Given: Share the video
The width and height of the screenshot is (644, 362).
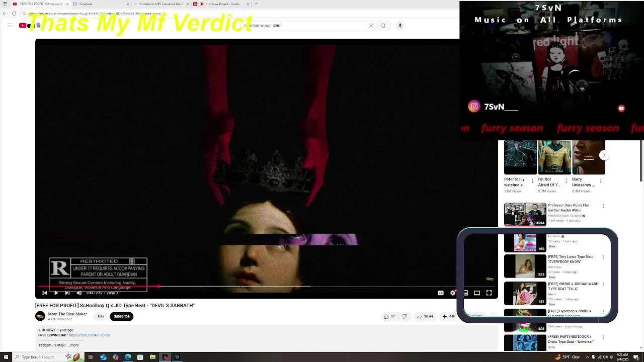Looking at the screenshot, I should tap(425, 316).
